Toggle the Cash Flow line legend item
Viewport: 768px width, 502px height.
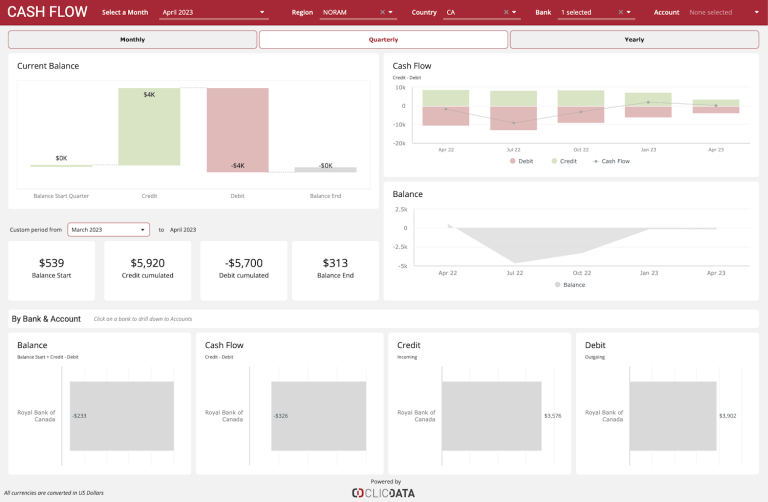tap(611, 161)
